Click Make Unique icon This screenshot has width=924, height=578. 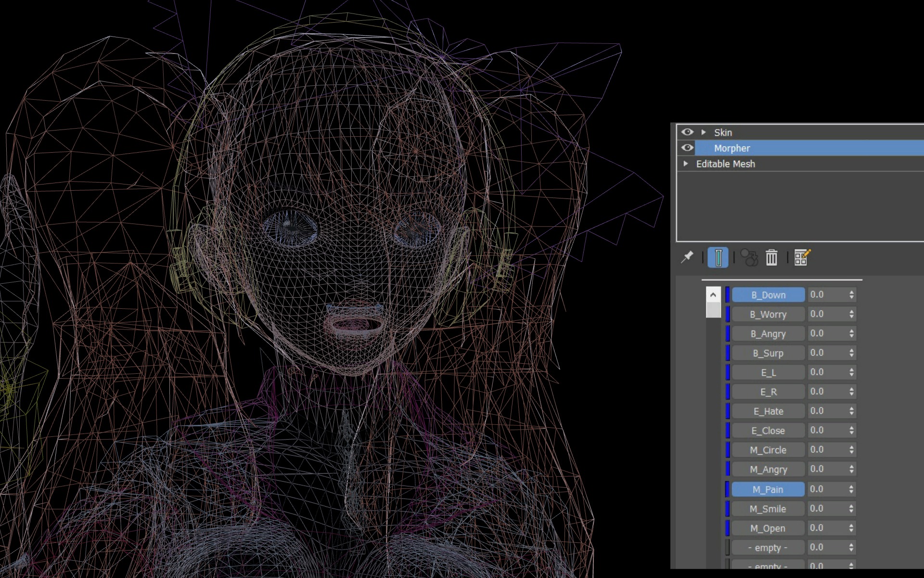pos(749,258)
